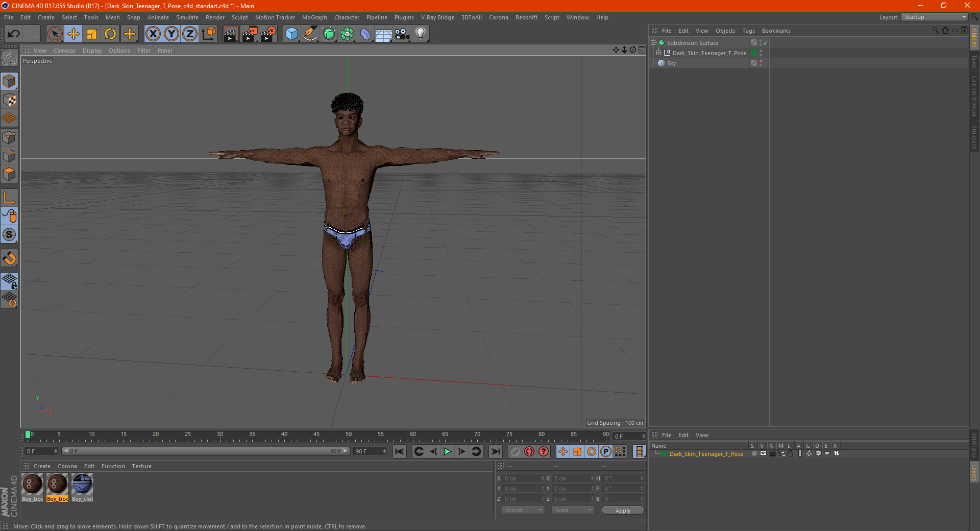
Task: Open the Scale mode dropdown
Action: (573, 510)
